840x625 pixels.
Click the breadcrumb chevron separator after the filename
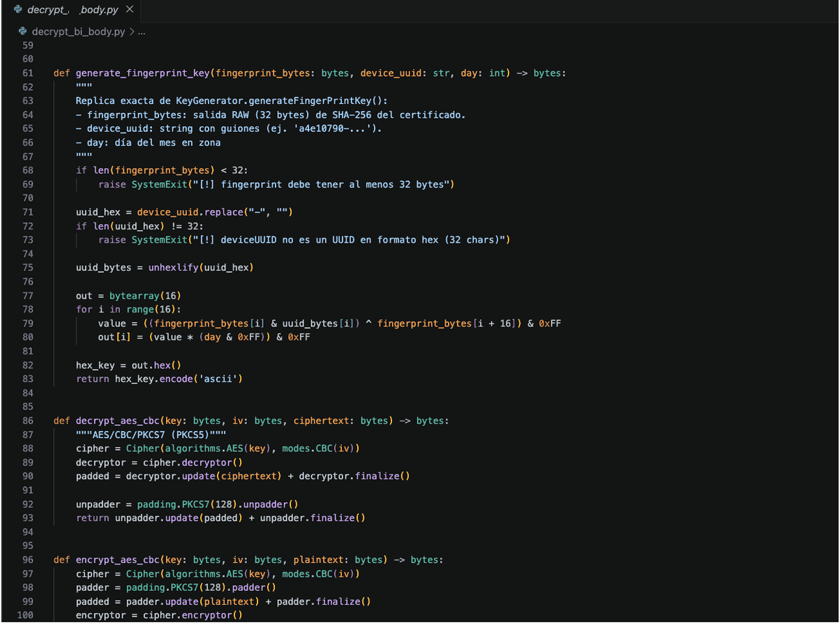pyautogui.click(x=131, y=31)
